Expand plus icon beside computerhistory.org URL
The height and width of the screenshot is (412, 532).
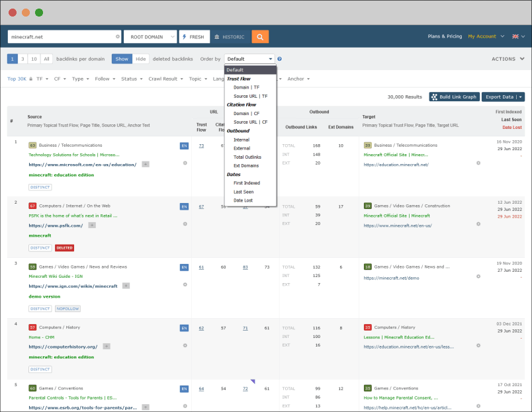[x=107, y=347]
